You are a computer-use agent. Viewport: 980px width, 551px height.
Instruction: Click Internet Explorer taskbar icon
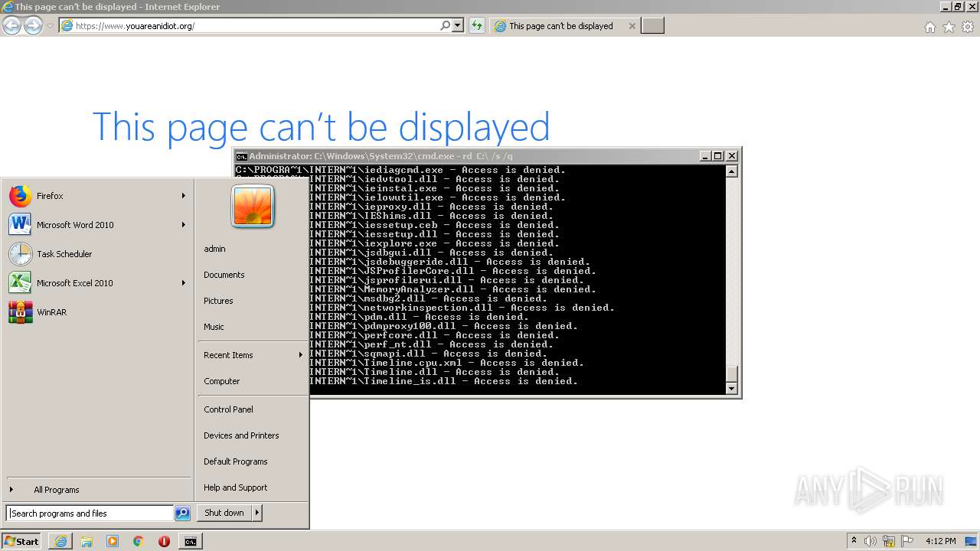click(x=60, y=541)
